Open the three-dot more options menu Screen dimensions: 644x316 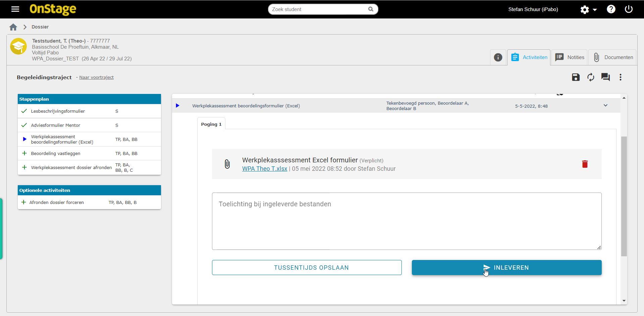point(621,77)
